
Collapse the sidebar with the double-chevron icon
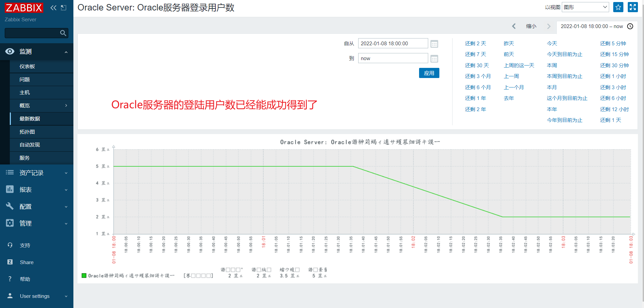[53, 7]
